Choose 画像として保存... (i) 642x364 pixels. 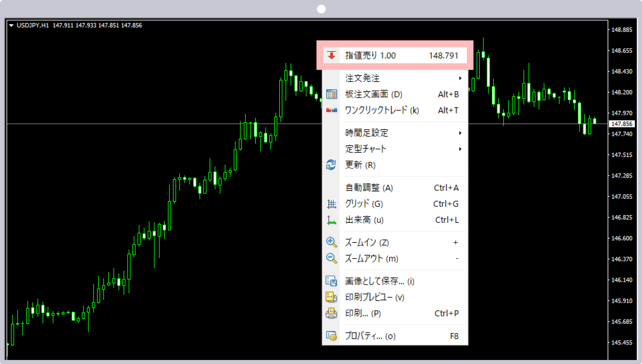[395, 281]
